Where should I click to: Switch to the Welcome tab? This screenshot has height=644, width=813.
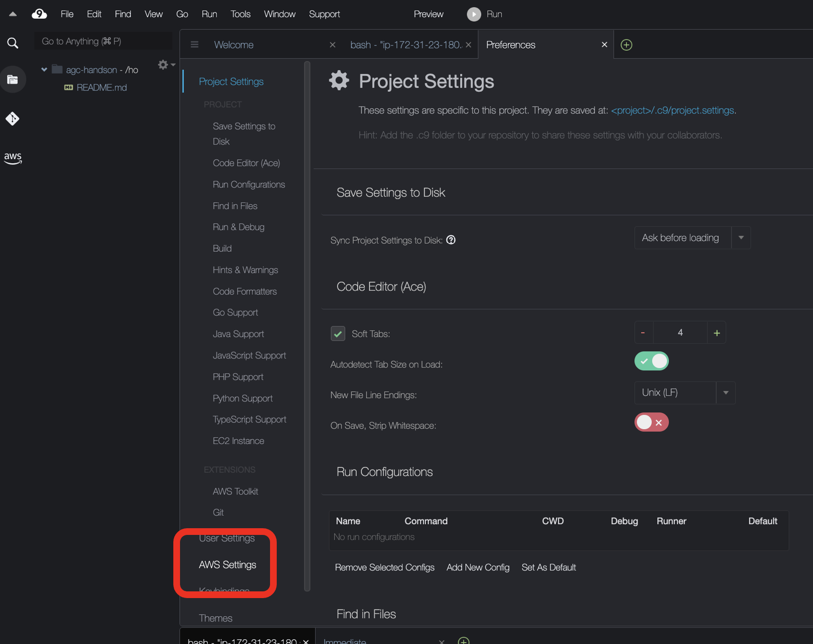(234, 44)
